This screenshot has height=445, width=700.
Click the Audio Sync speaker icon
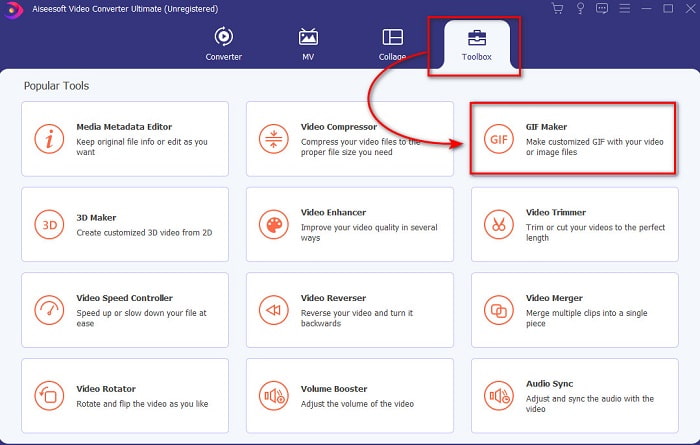499,396
